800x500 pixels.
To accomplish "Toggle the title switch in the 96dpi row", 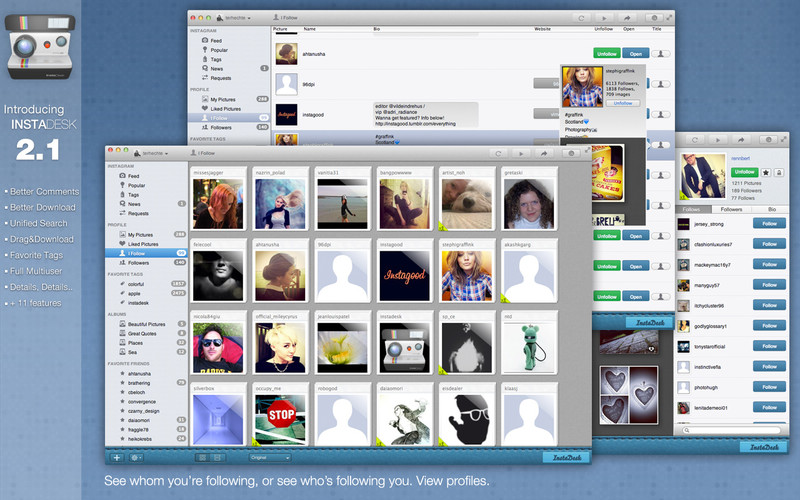I will click(662, 83).
